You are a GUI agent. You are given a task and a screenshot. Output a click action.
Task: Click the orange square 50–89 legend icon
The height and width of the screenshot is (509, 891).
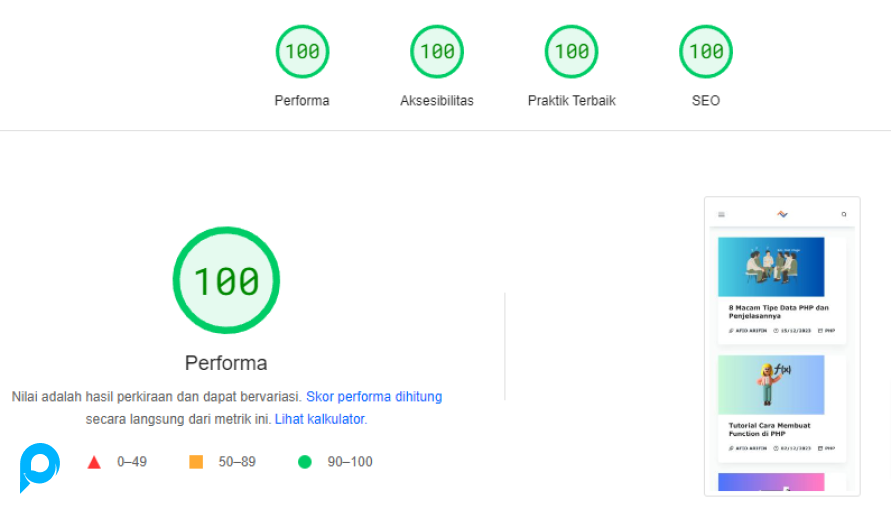(196, 462)
